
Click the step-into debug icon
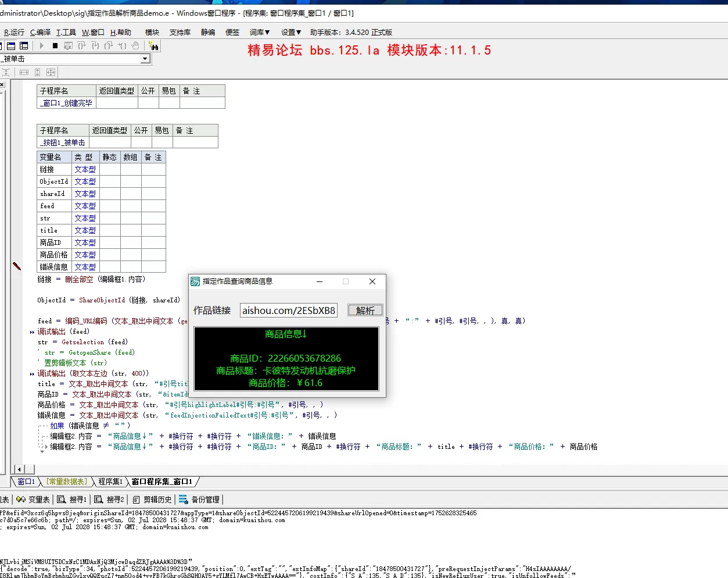click(x=95, y=45)
